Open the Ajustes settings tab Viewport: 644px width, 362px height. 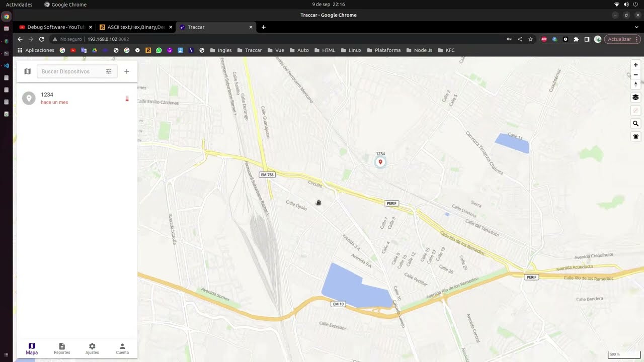point(92,349)
